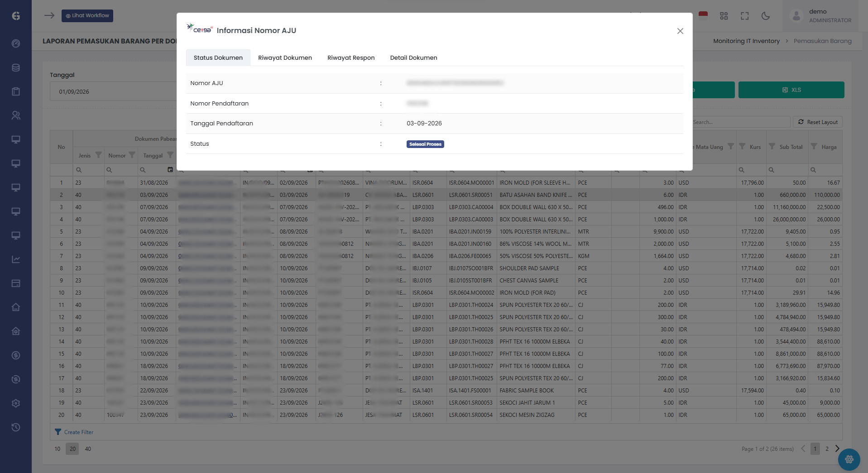Click the demo administrator avatar icon
This screenshot has width=868, height=473.
tap(796, 16)
